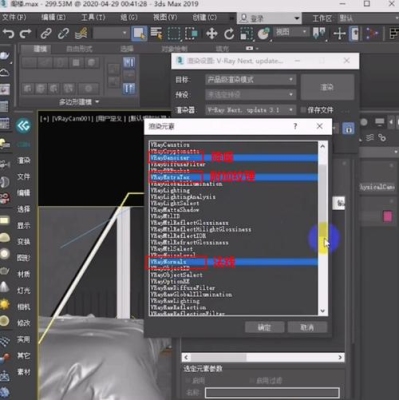This screenshot has width=399, height=400.
Task: Choose the Select Object tool
Action: point(139,33)
